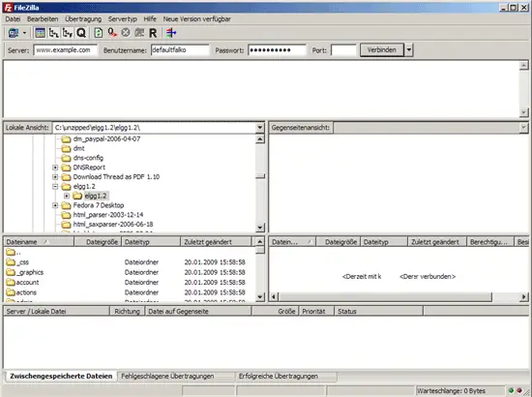Click the Passwort input field
Viewport: 532px width, 397px height.
click(x=277, y=50)
